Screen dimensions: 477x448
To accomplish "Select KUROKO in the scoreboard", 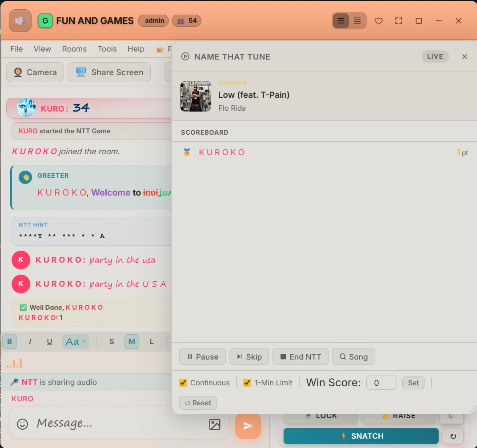I will tap(222, 152).
